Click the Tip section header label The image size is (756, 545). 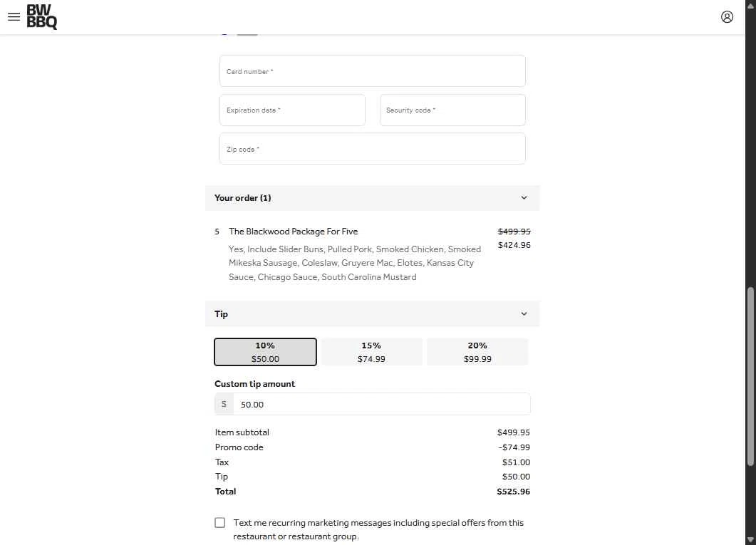pos(222,313)
